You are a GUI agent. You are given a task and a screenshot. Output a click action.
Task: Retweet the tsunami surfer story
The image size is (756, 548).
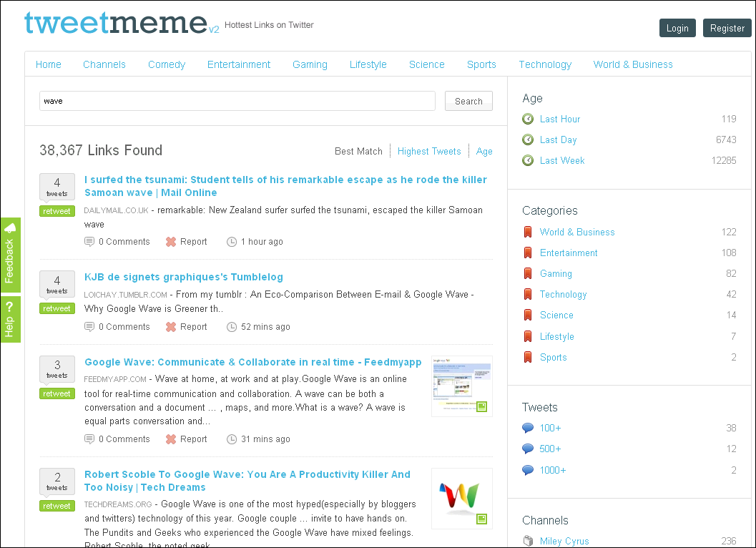click(57, 211)
